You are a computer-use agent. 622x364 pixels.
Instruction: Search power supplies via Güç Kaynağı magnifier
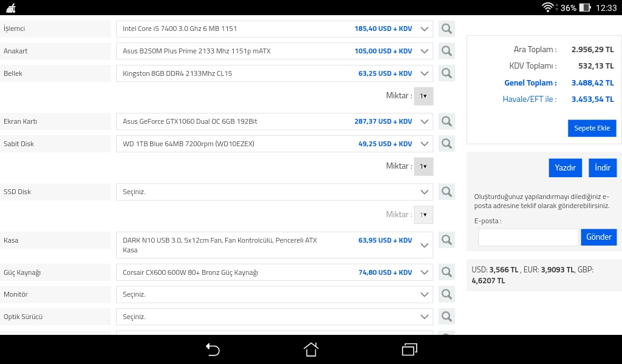tap(446, 272)
